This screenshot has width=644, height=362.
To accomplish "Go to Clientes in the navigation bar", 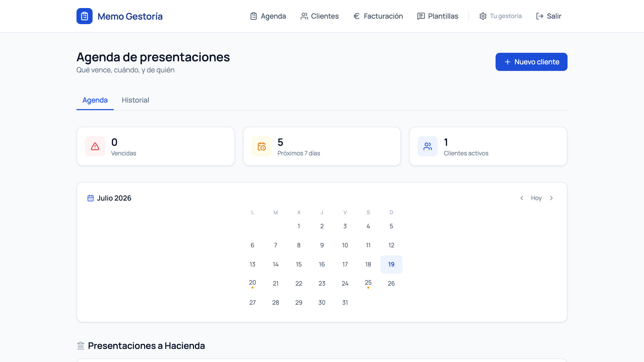I will tap(320, 16).
